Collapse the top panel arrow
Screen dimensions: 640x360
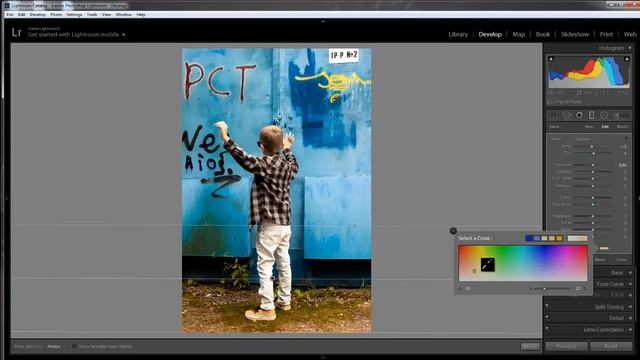(x=323, y=21)
